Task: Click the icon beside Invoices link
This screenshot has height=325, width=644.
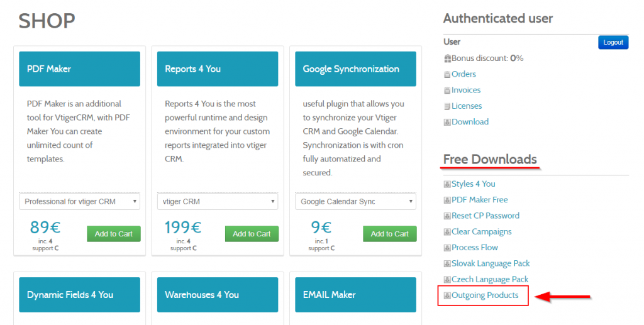Action: pos(447,91)
